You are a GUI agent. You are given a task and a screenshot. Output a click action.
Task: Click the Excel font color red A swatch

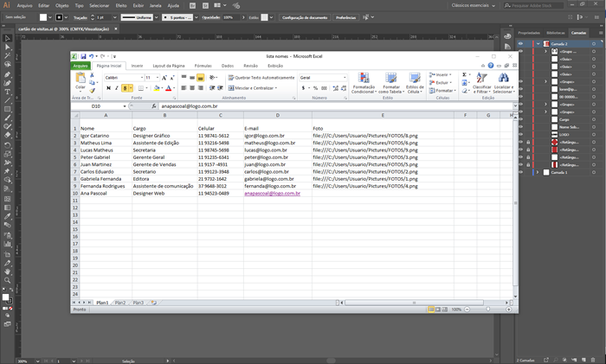[169, 88]
